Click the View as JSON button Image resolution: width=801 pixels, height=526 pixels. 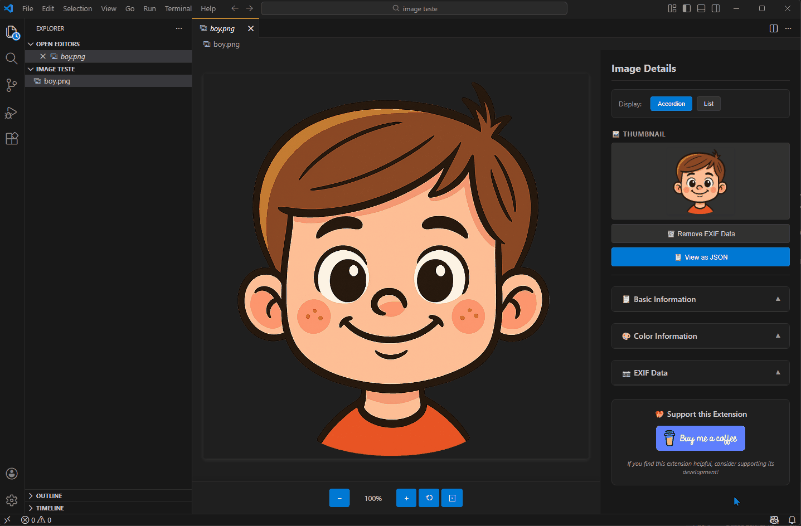[x=700, y=257]
